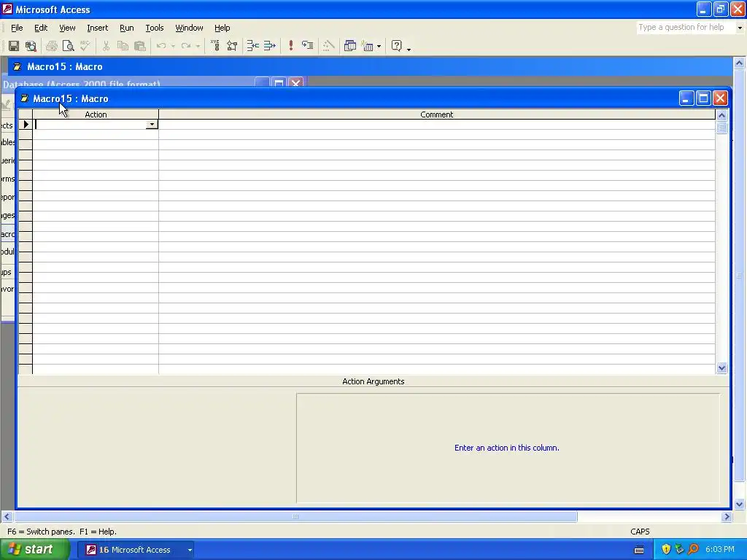
Task: Click the horizontal scrollbar left arrow
Action: coord(7,517)
